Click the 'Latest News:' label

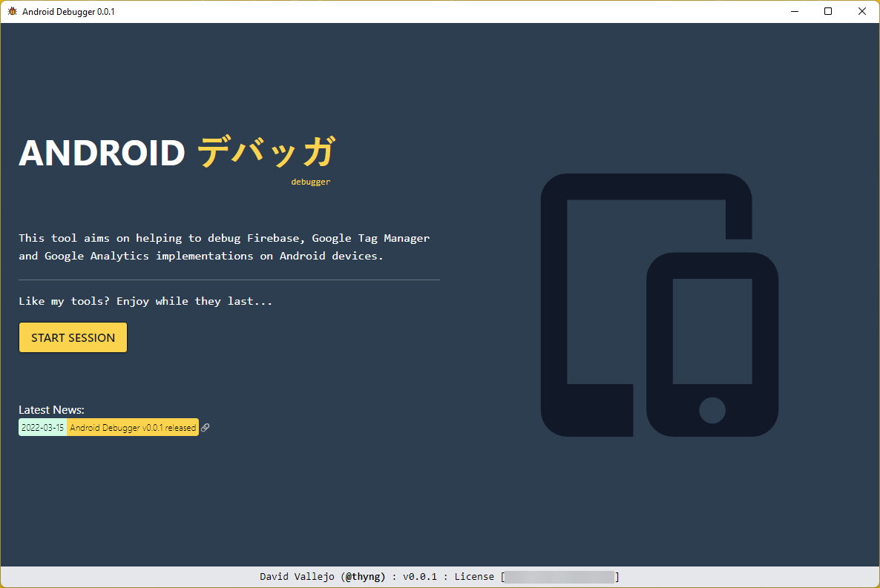click(51, 409)
